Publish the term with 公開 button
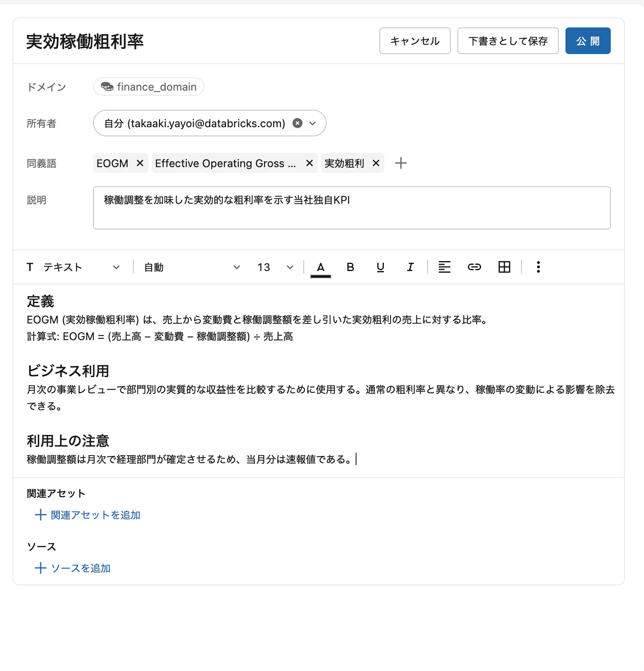This screenshot has height=671, width=644. click(x=588, y=41)
